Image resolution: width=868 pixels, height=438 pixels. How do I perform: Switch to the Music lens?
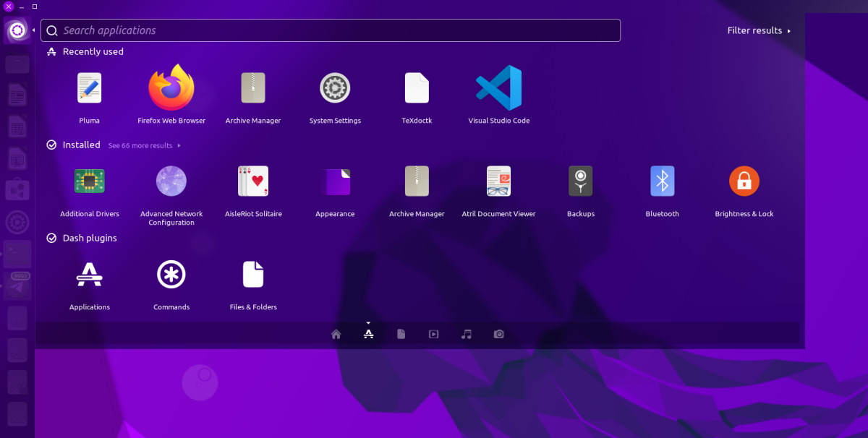pos(466,333)
